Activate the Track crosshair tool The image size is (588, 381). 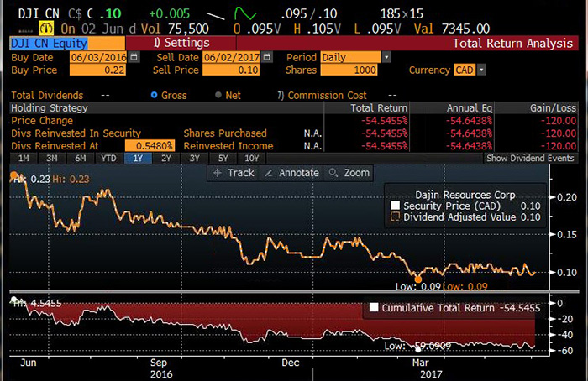234,173
